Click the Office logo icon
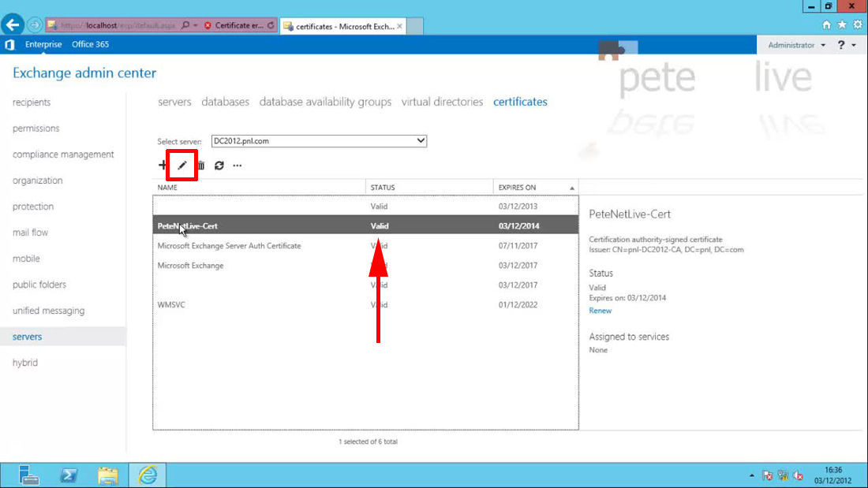868x488 pixels. click(9, 44)
